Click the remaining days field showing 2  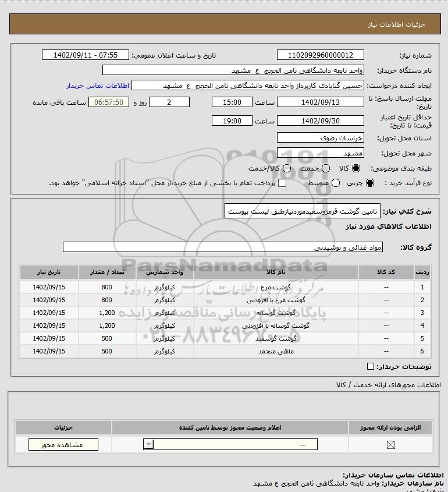(169, 102)
